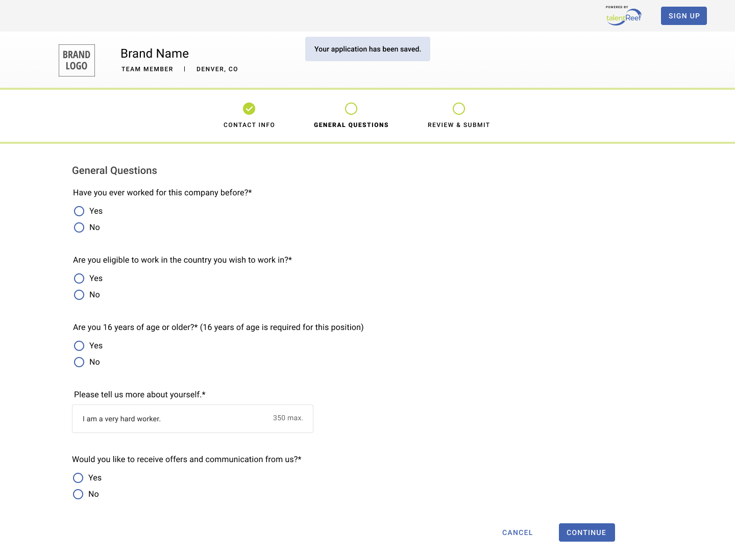Select Yes for working at this company before
The image size is (735, 560).
[79, 211]
